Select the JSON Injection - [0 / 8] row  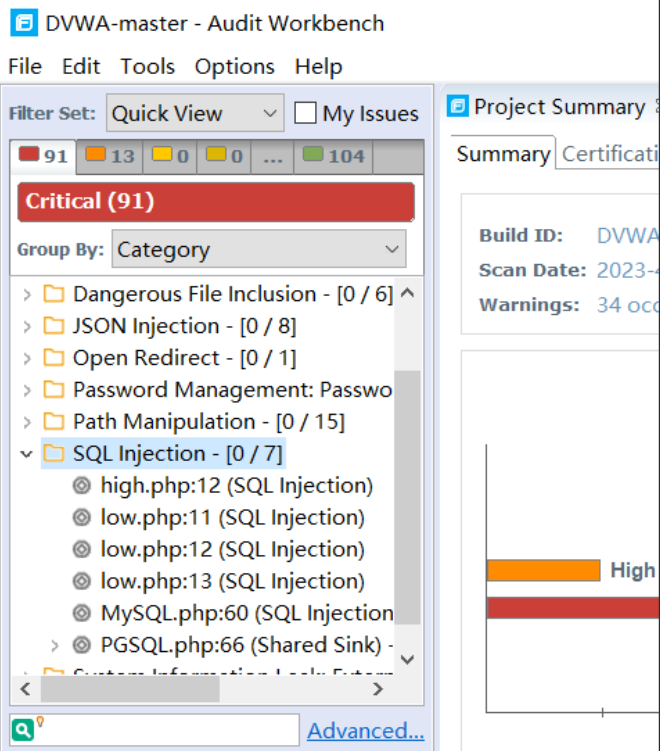coord(184,326)
